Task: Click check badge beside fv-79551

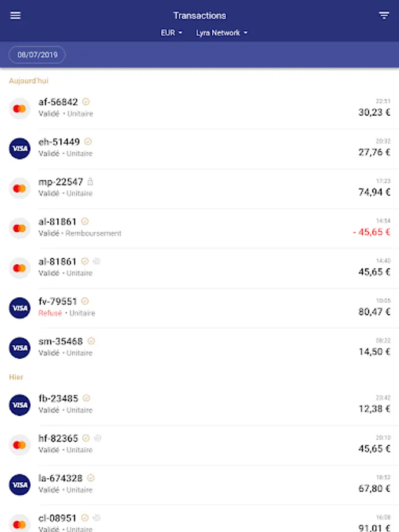Action: pyautogui.click(x=85, y=301)
